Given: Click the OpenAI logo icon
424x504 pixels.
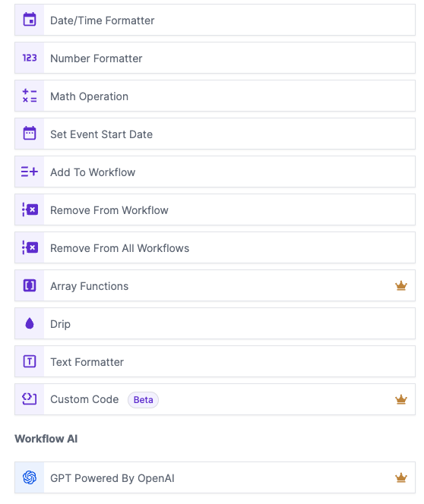Looking at the screenshot, I should click(x=30, y=477).
